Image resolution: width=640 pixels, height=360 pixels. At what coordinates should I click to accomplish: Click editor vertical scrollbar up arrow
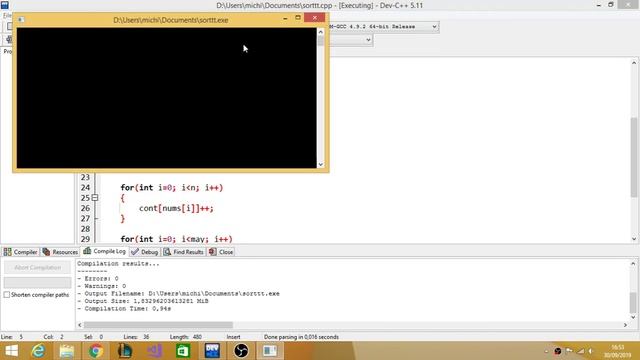[634, 63]
